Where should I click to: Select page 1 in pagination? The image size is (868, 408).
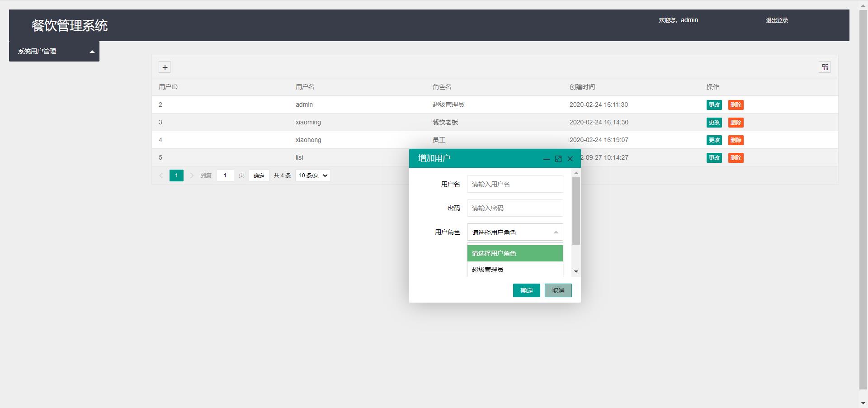pyautogui.click(x=176, y=176)
